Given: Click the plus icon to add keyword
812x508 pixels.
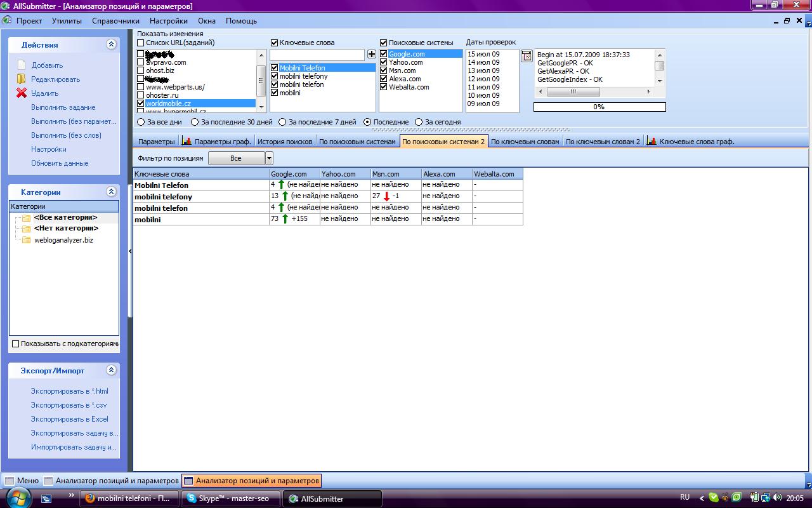Looking at the screenshot, I should 372,55.
